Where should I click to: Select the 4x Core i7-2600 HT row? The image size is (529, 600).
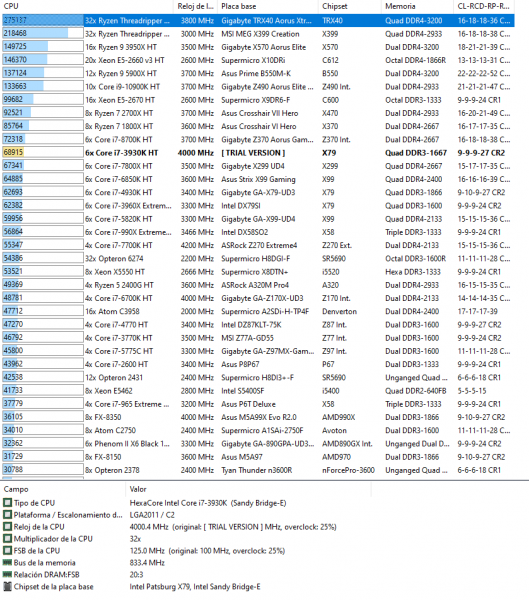click(258, 364)
